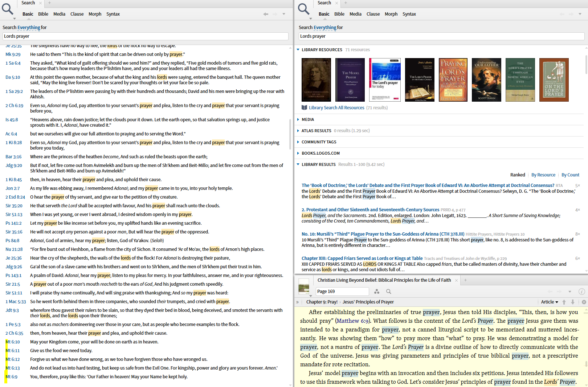Close the right Search tab
This screenshot has height=387, width=588.
[337, 3]
